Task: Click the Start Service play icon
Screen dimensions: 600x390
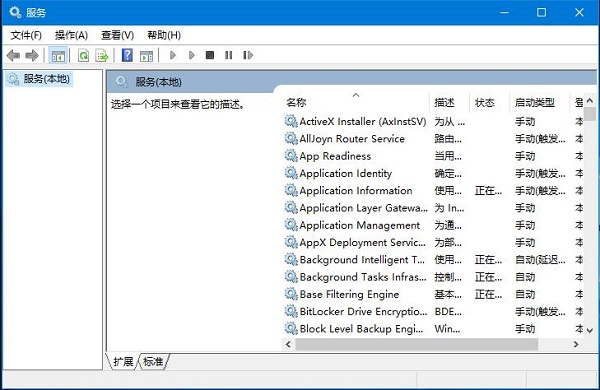Action: [x=173, y=55]
